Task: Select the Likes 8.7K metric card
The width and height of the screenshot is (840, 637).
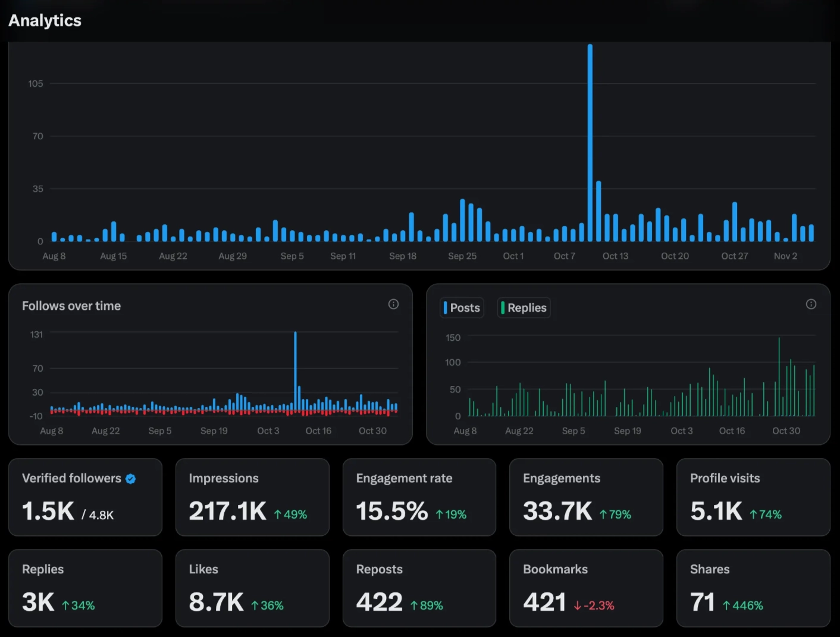Action: coord(252,588)
